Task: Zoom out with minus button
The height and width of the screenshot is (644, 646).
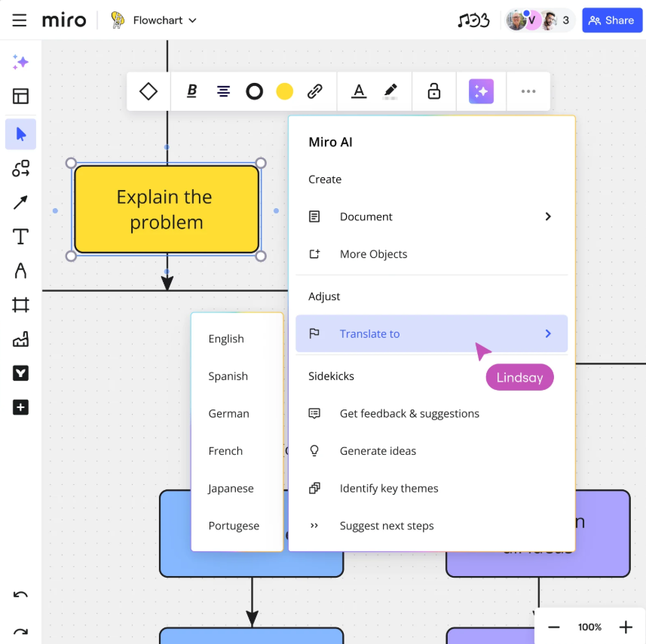Action: pyautogui.click(x=554, y=627)
